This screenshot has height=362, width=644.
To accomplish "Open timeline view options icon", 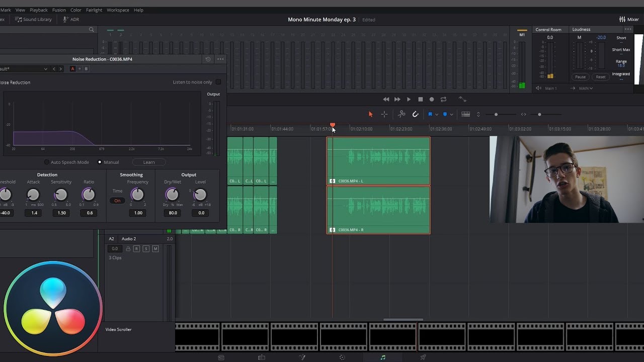I will [x=466, y=114].
